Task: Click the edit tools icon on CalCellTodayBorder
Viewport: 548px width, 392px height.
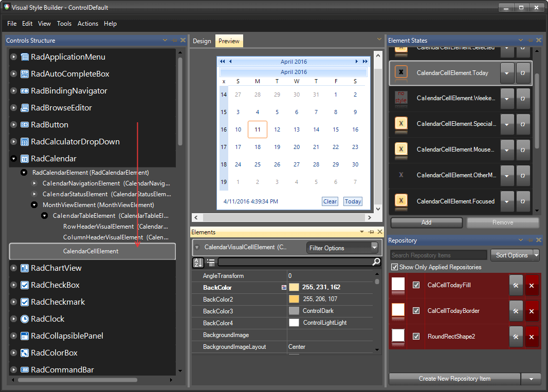Action: [x=516, y=311]
